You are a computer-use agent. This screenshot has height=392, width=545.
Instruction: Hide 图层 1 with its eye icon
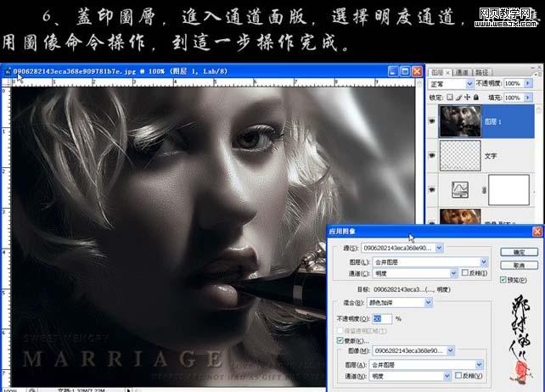432,121
